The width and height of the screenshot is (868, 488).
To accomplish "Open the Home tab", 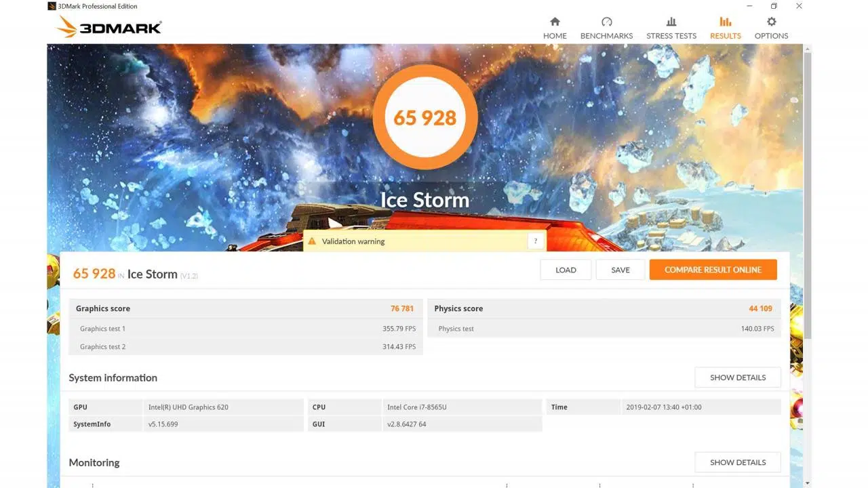I will (x=555, y=28).
